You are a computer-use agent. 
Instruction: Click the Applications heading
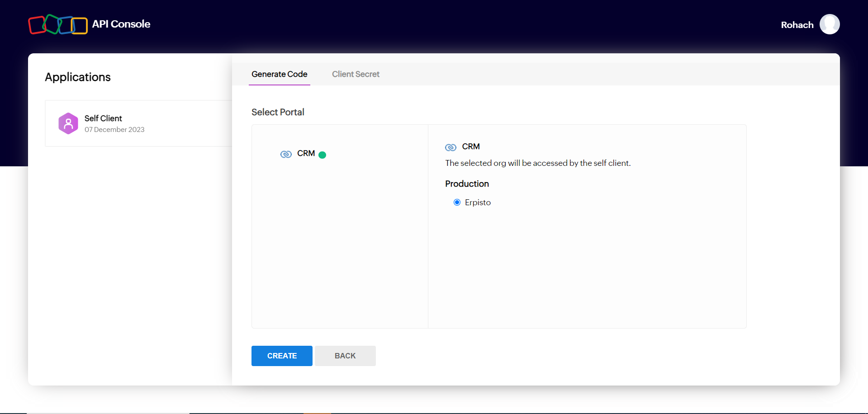(x=78, y=77)
